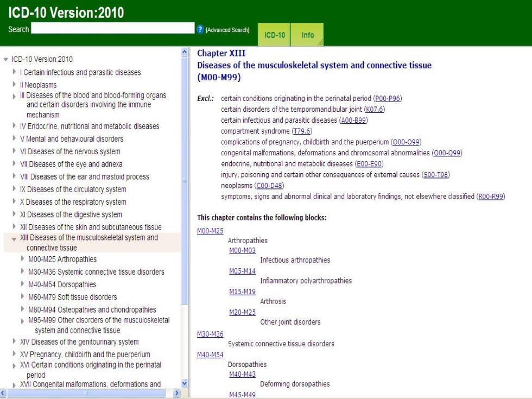Select M60-M79 Soft tissue disorders in tree
The width and height of the screenshot is (532, 399).
(73, 297)
